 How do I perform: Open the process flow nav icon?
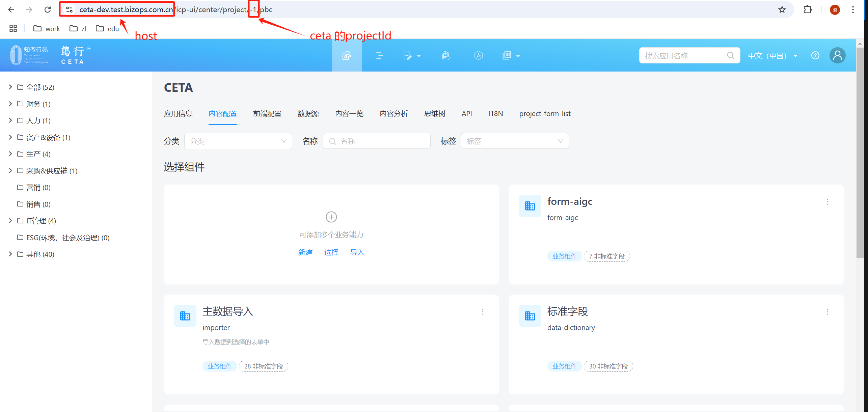[379, 55]
